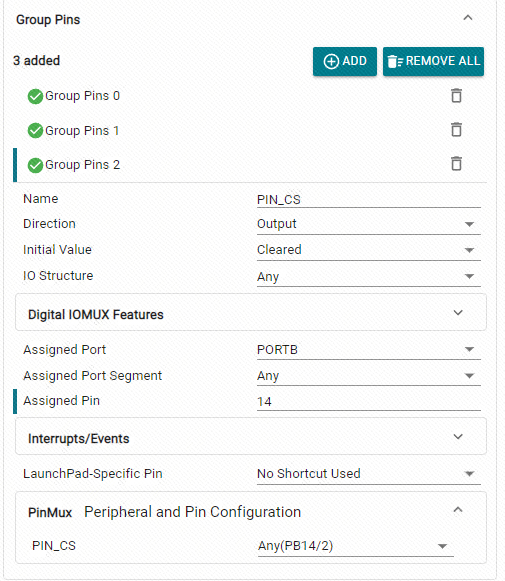Open the IO Structure dropdown
The image size is (505, 581).
[x=369, y=276]
